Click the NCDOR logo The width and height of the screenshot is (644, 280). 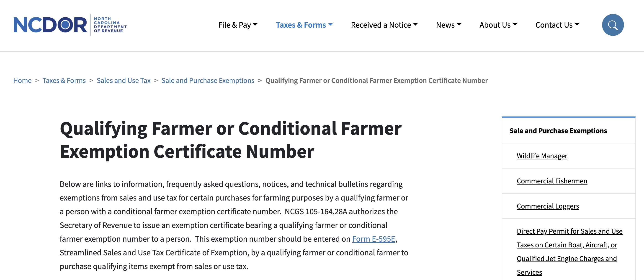point(70,24)
